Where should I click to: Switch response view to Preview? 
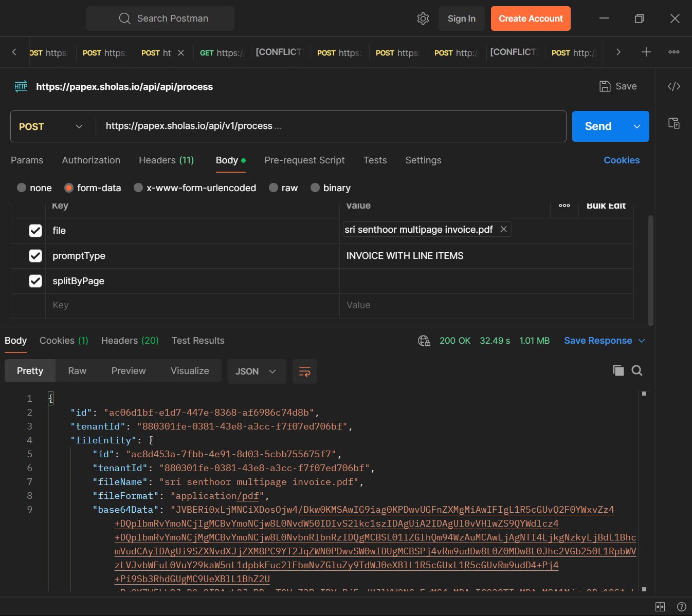tap(129, 371)
